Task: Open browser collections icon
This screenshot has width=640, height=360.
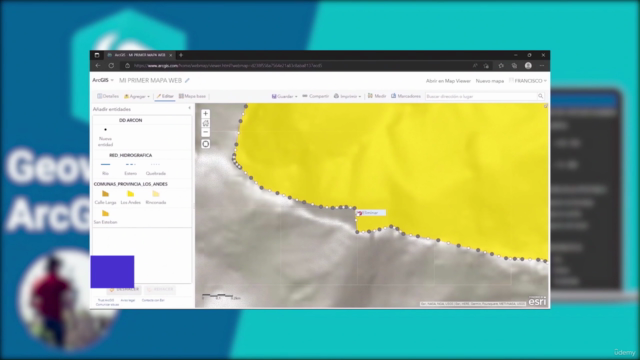Action: (514, 65)
